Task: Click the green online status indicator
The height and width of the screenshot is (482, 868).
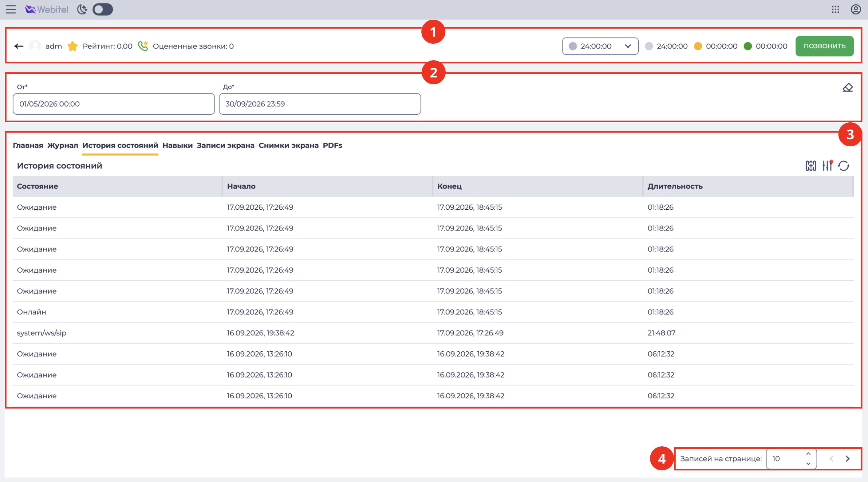Action: tap(748, 46)
